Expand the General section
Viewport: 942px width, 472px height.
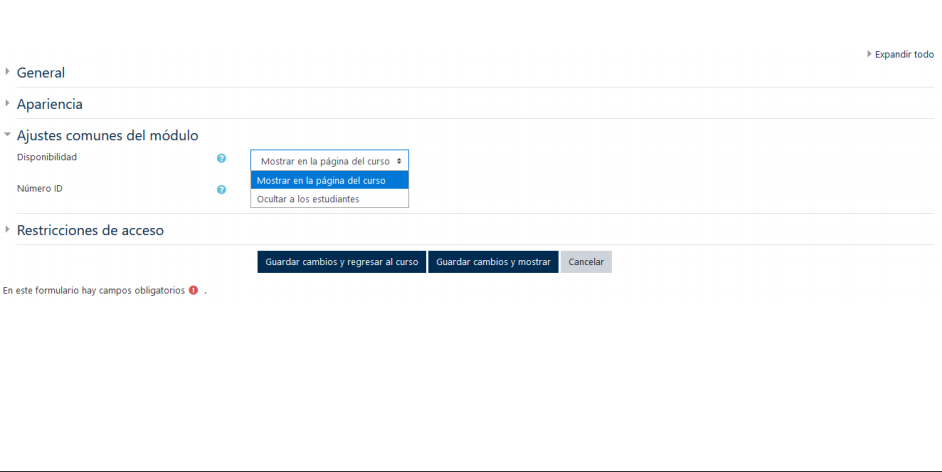pos(40,73)
